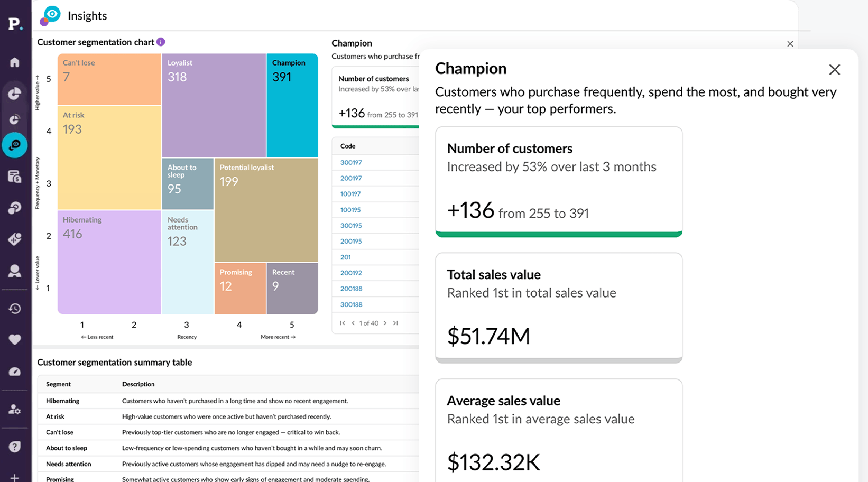Click the Total sales value card

coord(559,307)
